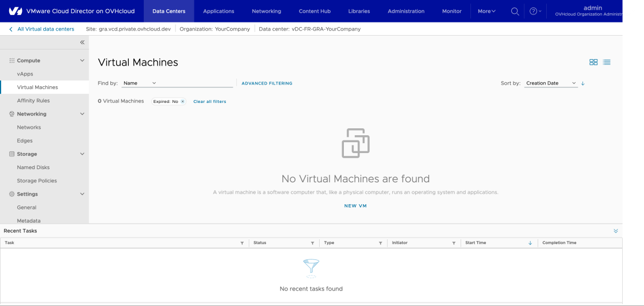This screenshot has width=644, height=306.
Task: Open Advanced Filtering
Action: pos(267,83)
